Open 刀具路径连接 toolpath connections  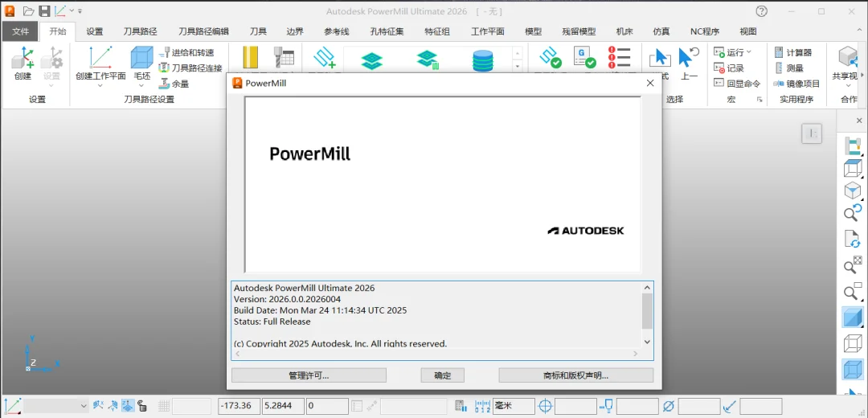[190, 68]
